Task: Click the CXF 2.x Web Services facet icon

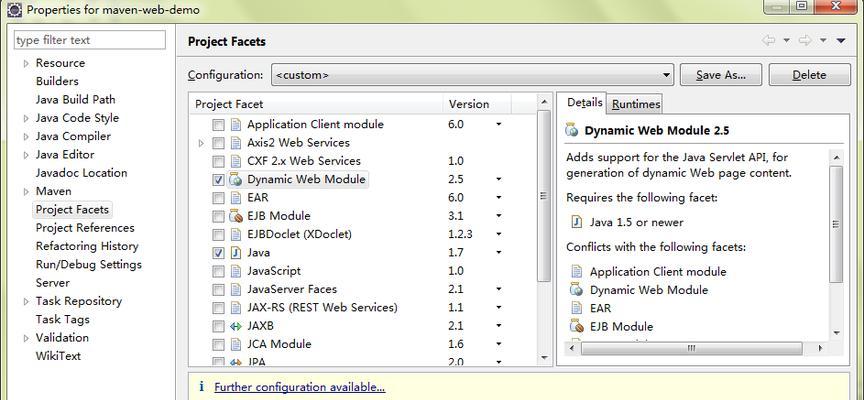Action: click(x=236, y=161)
